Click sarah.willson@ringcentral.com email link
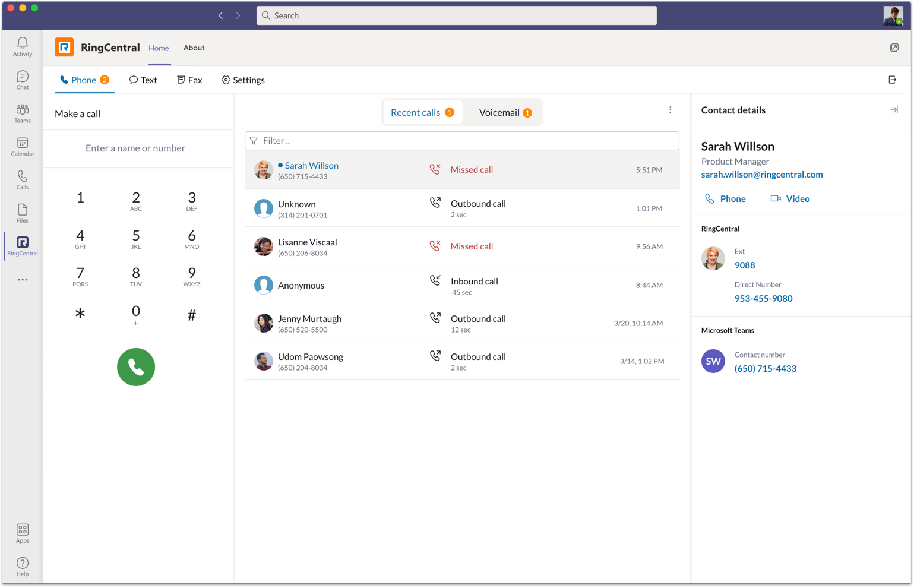914x588 pixels. point(761,175)
